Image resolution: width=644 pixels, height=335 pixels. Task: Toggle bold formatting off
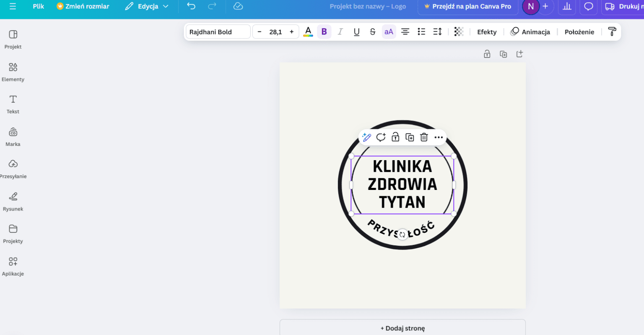[324, 31]
